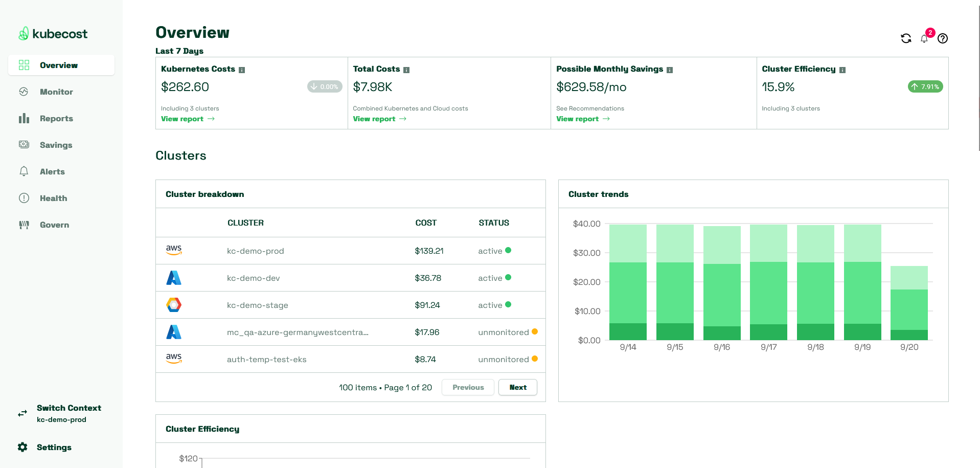Click info icon next to Kubernetes Costs
This screenshot has height=468, width=980.
pos(242,70)
